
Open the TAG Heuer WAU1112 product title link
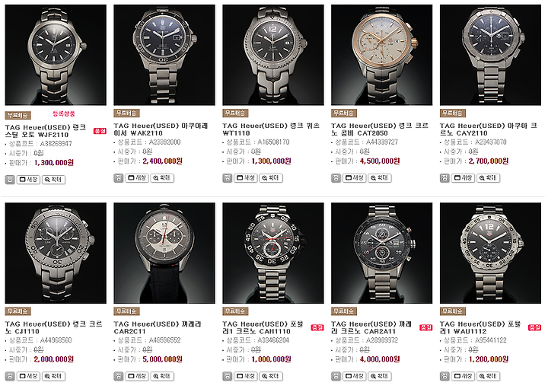tap(480, 328)
